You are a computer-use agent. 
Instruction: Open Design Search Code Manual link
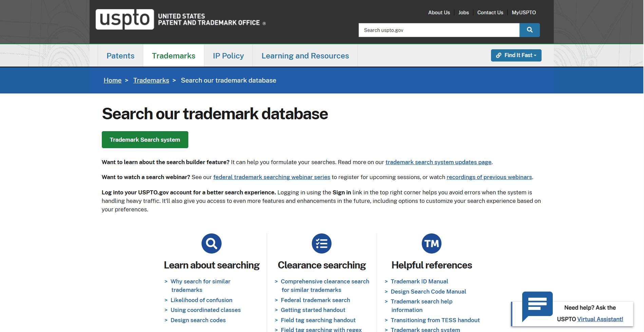click(x=428, y=292)
